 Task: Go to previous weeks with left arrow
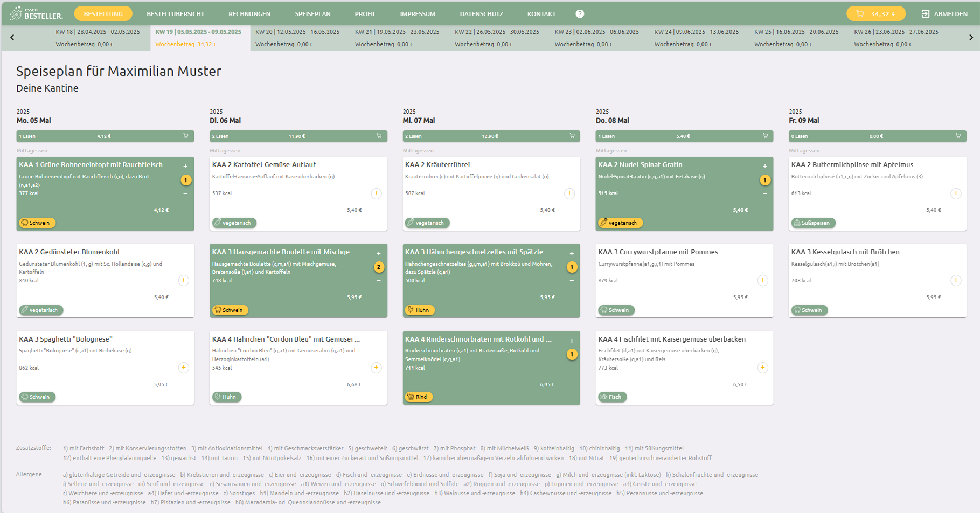click(12, 37)
